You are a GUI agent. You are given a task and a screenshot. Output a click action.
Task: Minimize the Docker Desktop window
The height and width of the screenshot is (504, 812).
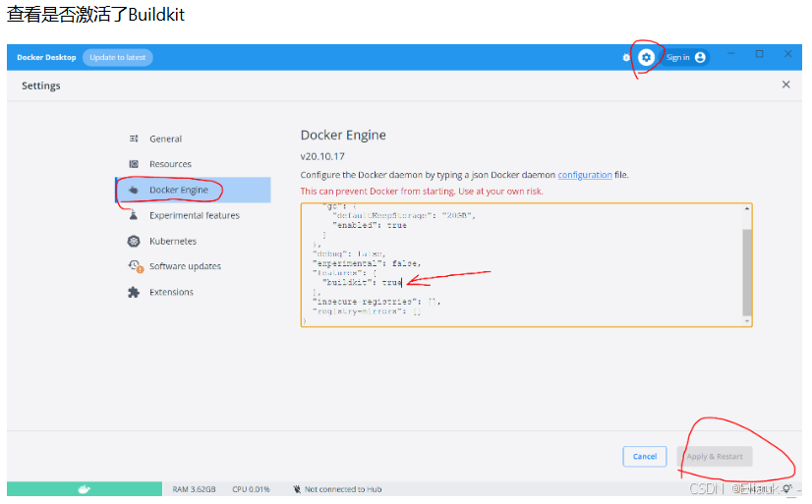click(x=730, y=53)
